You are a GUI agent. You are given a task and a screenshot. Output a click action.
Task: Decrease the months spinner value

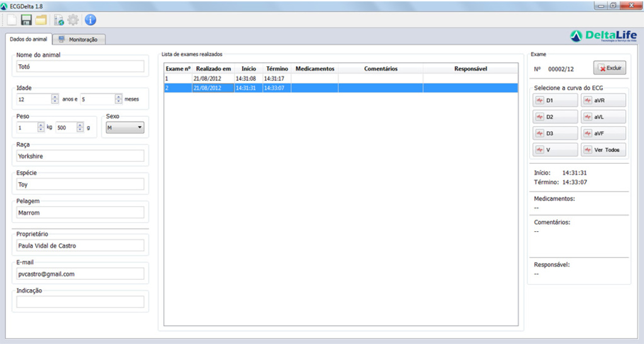(118, 101)
